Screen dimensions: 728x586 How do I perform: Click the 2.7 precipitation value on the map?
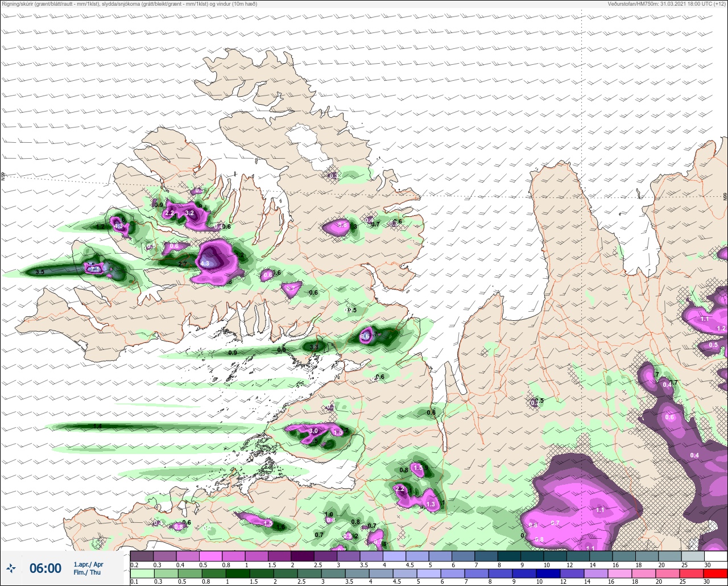[183, 265]
